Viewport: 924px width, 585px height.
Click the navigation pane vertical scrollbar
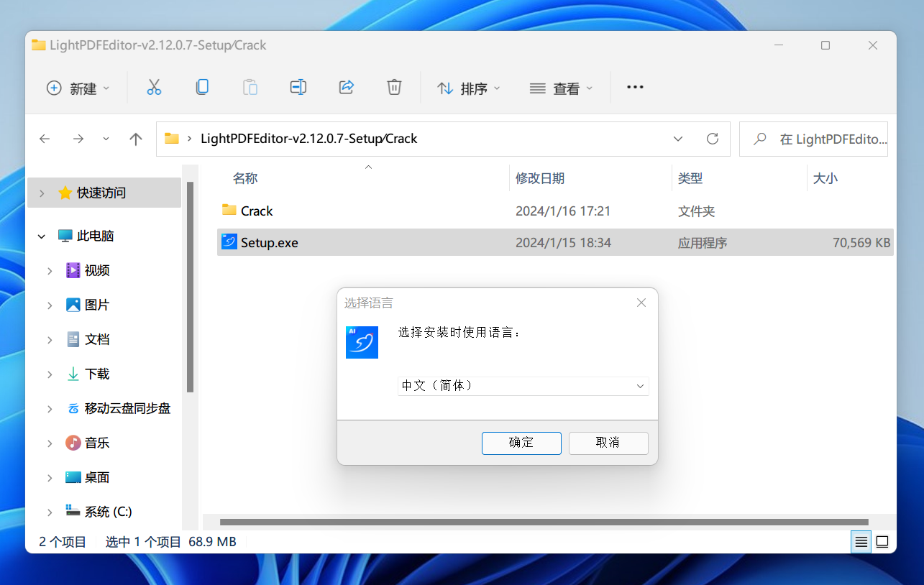pyautogui.click(x=190, y=287)
